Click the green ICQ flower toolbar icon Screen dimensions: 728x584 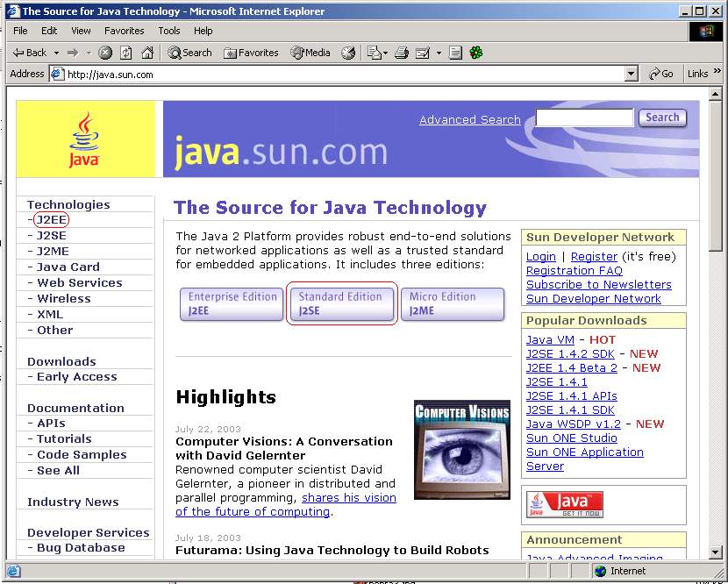(476, 53)
